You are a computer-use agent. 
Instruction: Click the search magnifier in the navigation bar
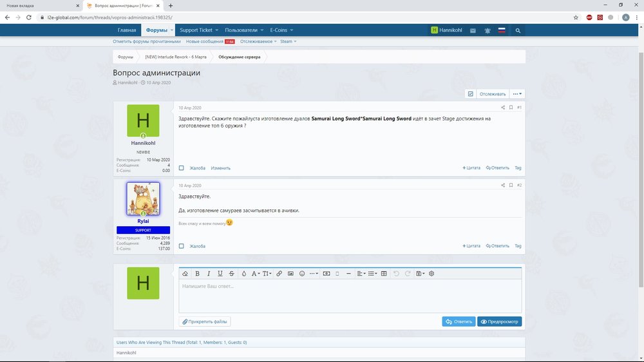518,30
